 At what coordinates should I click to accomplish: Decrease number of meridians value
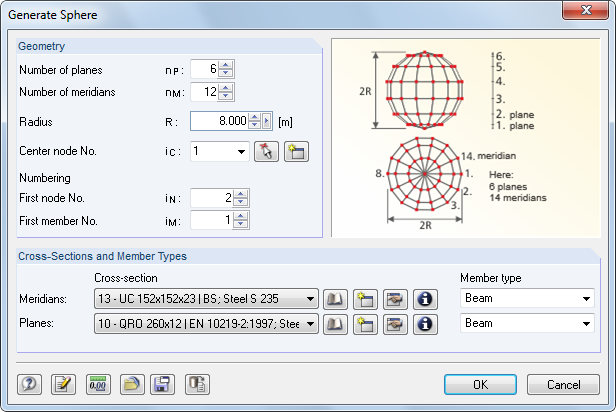click(x=226, y=96)
